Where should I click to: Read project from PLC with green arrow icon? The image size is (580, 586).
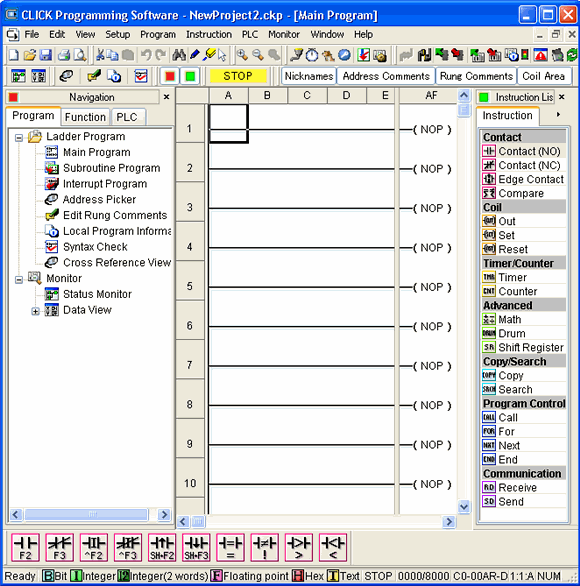pos(442,55)
